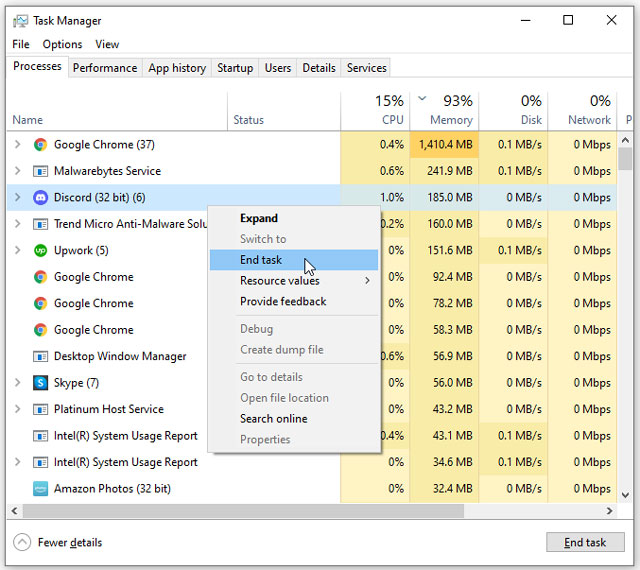
Task: Open the Options menu
Action: [62, 44]
